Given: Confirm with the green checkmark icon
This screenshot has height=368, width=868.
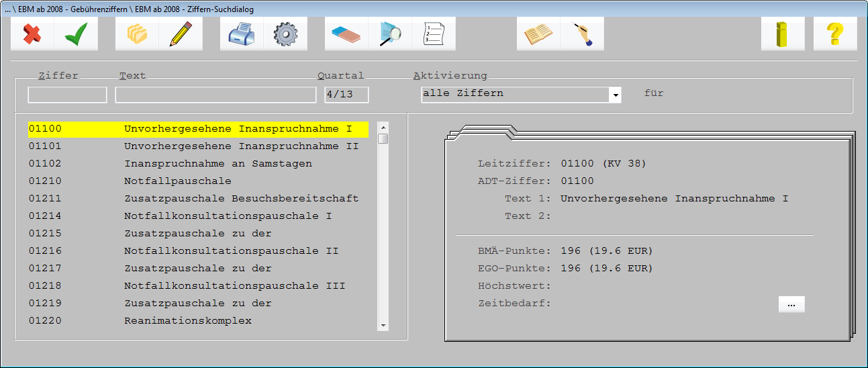Looking at the screenshot, I should (76, 34).
